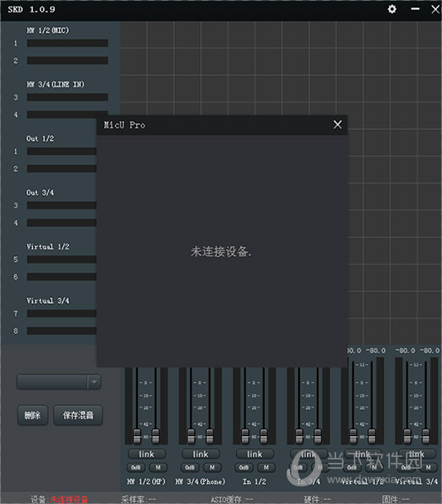Click right fader of Virtual 1/2

pos(371,436)
